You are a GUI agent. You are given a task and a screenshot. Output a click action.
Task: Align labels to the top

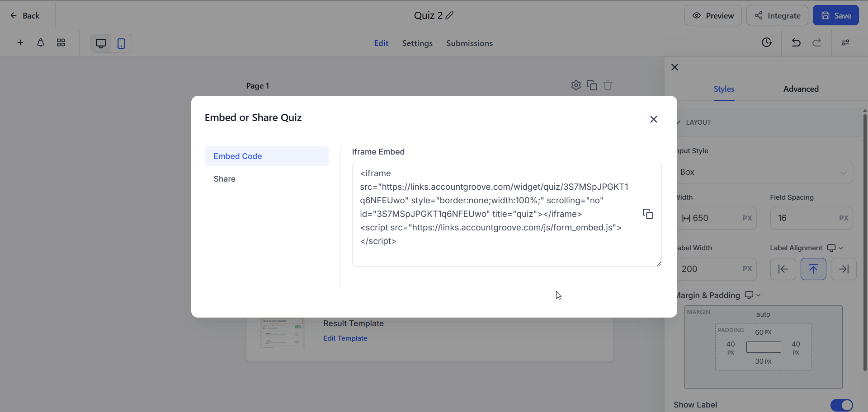click(x=813, y=269)
